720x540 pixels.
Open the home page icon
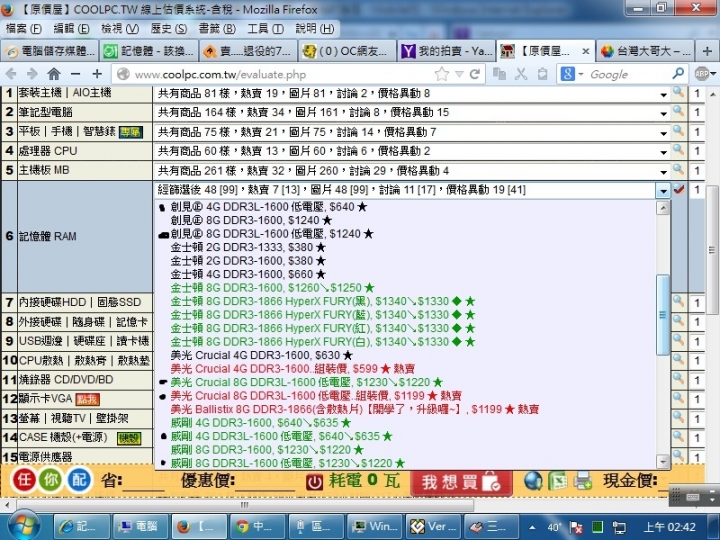coord(54,74)
